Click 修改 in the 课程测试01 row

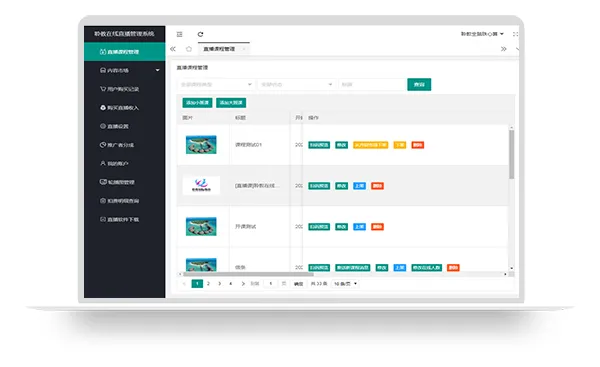tap(342, 145)
